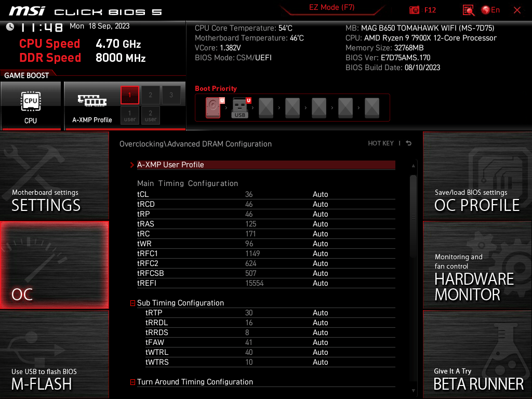Toggle the CPU Game Boost button
532x399 pixels.
(31, 106)
